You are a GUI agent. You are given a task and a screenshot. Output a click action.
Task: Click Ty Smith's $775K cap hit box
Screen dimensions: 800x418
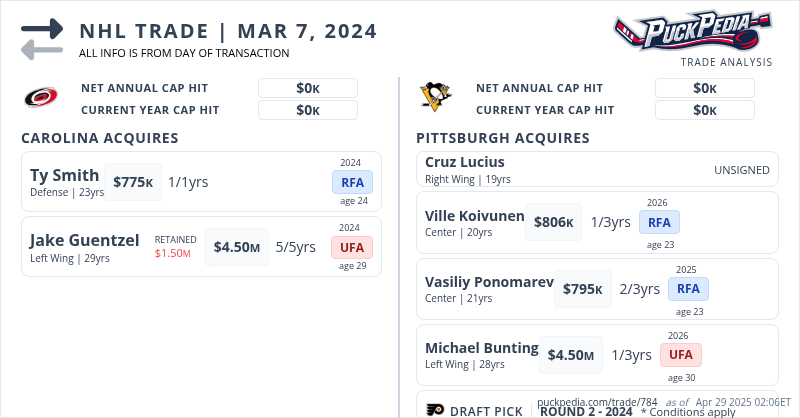pyautogui.click(x=133, y=182)
